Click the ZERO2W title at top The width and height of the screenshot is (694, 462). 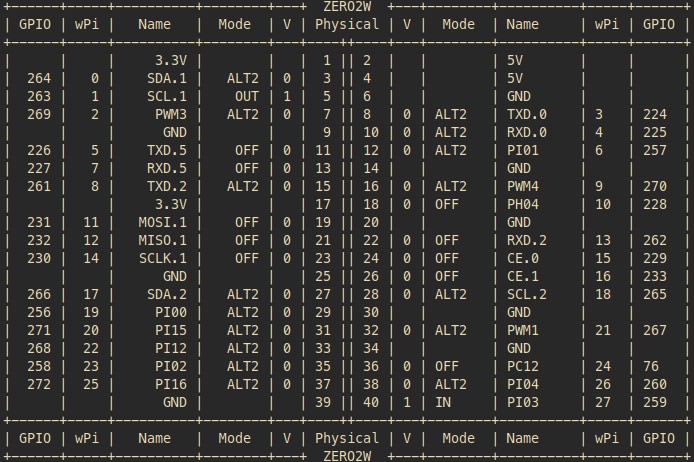pos(347,7)
